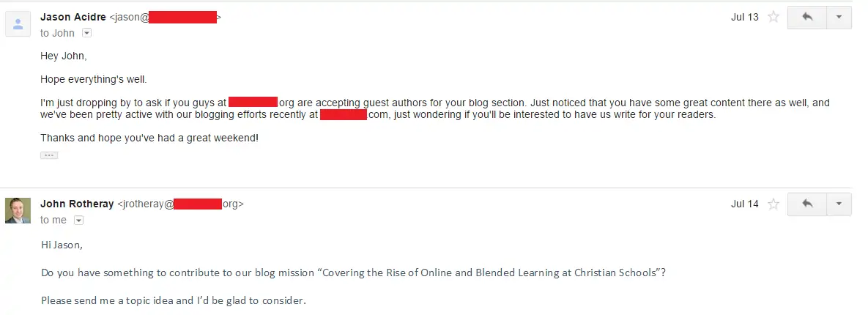Open More options arrow on Jul 13 message
This screenshot has height=315, width=868.
839,17
